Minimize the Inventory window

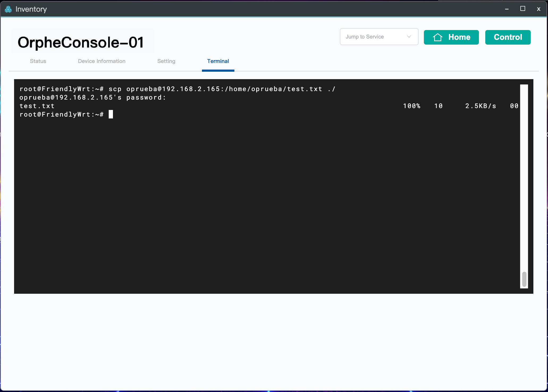(507, 9)
